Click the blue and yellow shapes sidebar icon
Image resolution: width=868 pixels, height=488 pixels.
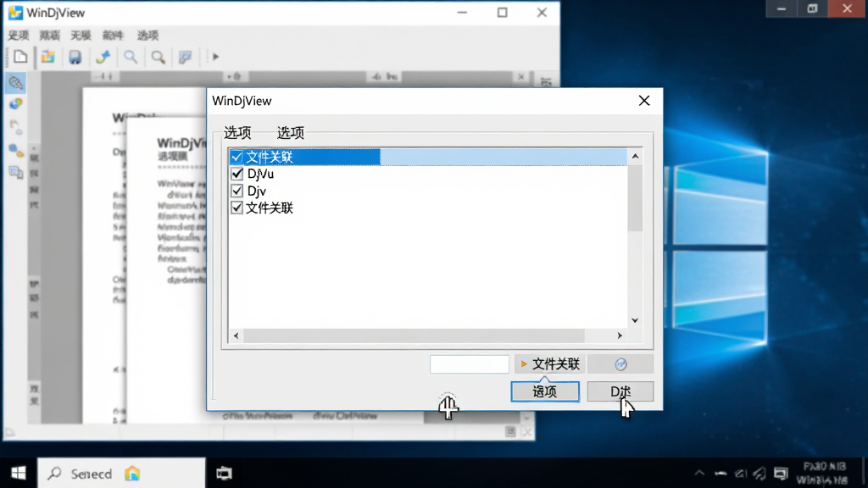click(x=16, y=151)
